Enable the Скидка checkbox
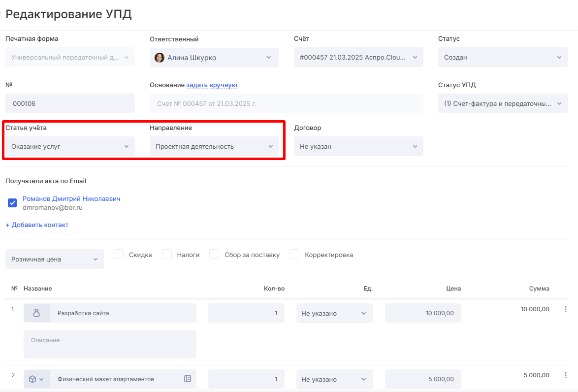Image resolution: width=578 pixels, height=392 pixels. (118, 254)
